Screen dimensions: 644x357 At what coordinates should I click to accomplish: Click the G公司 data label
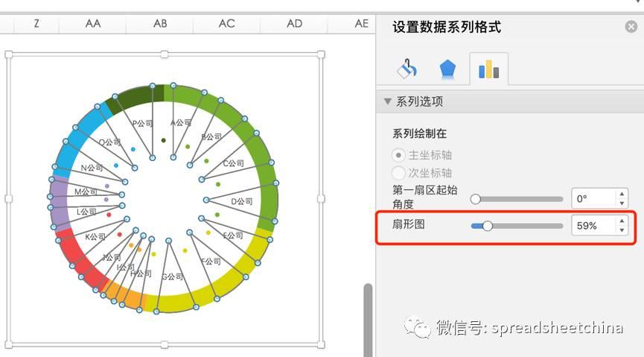tap(173, 277)
